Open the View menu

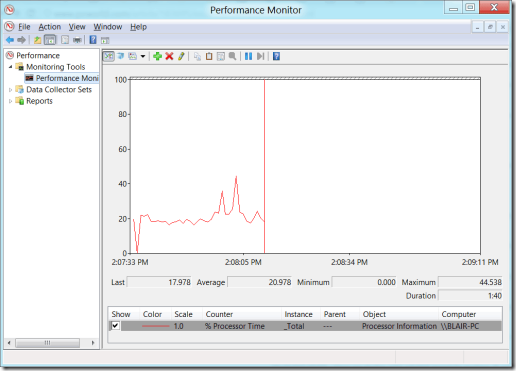(77, 27)
